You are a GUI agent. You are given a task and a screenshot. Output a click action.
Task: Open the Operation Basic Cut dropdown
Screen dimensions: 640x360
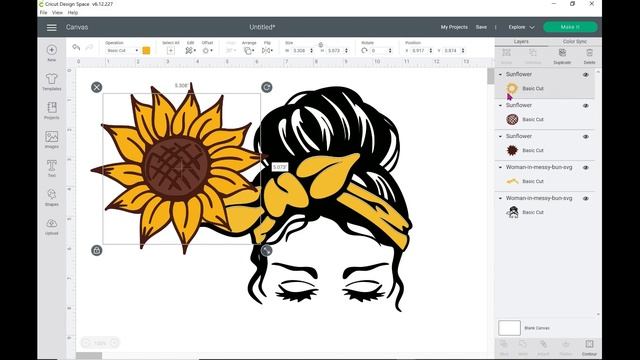122,51
